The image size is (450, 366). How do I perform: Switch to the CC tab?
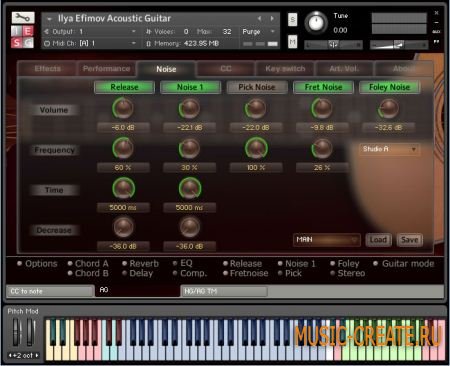226,69
